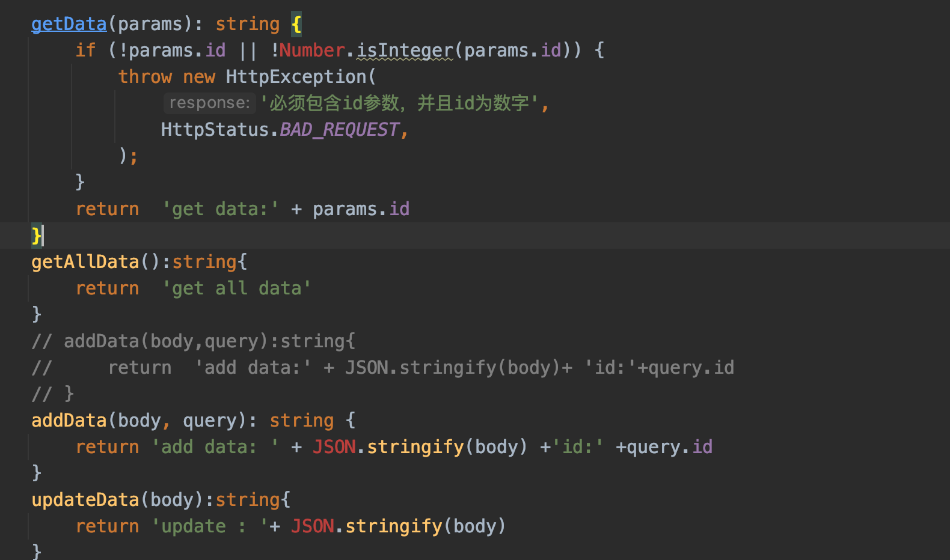This screenshot has height=560, width=950.
Task: Click the Chinese error message string
Action: click(x=399, y=103)
